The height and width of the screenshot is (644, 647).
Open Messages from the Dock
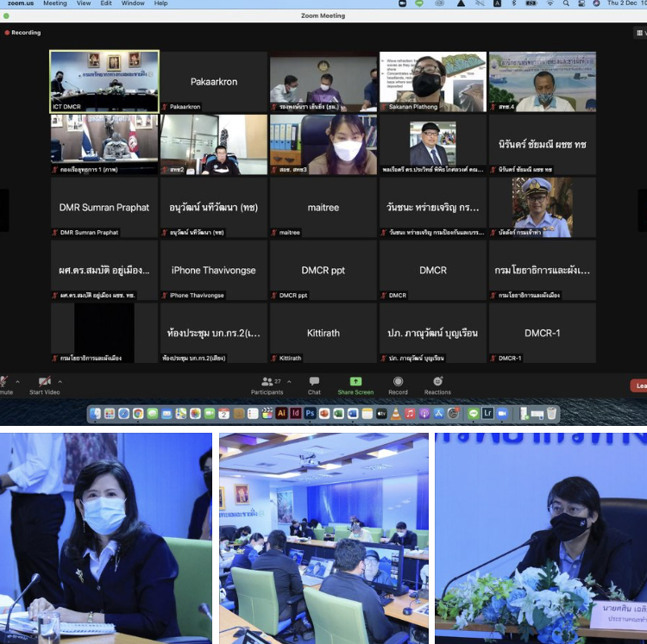pos(152,414)
